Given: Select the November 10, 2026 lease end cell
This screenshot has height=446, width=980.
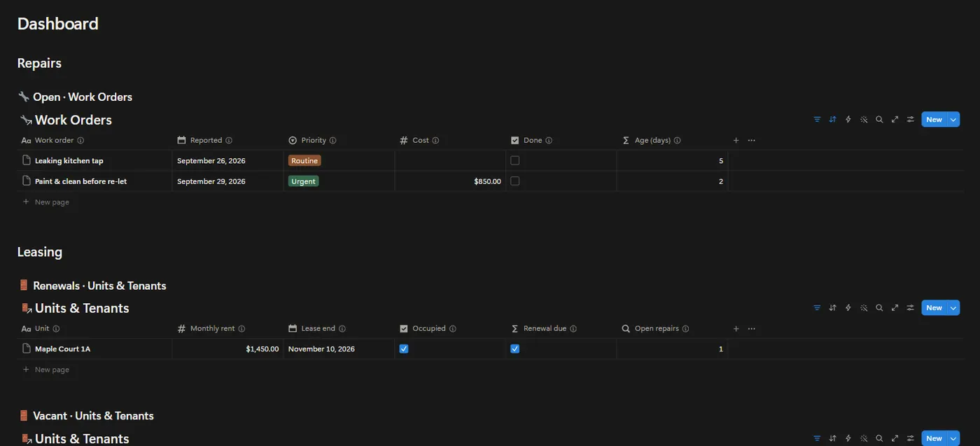Looking at the screenshot, I should (x=339, y=349).
